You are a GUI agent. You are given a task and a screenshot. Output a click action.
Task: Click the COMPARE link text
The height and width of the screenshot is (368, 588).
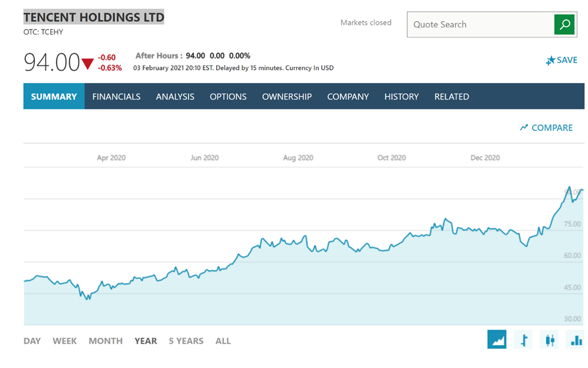pos(552,128)
